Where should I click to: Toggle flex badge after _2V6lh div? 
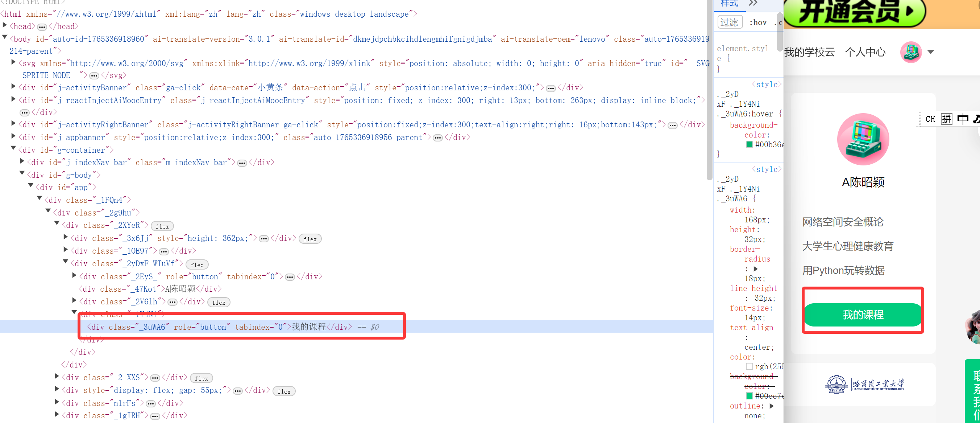(219, 302)
